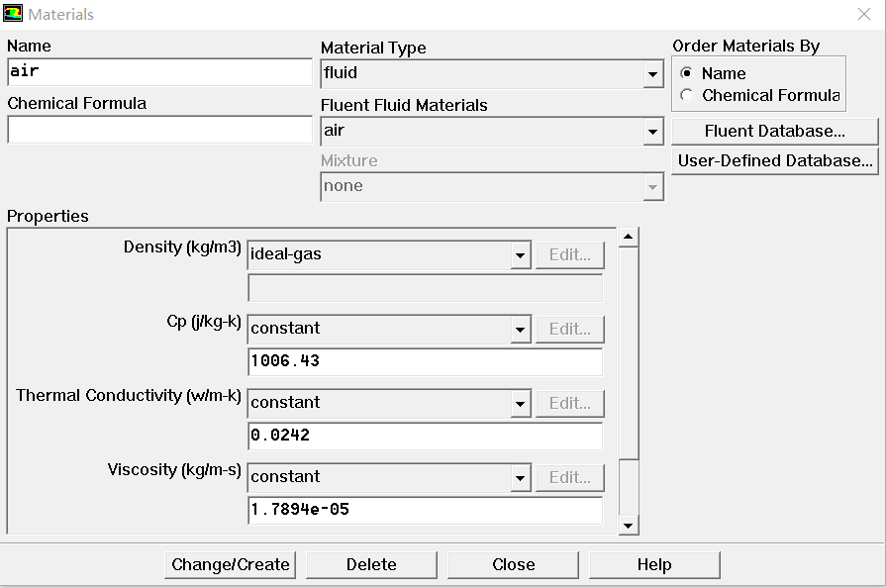Image resolution: width=886 pixels, height=588 pixels.
Task: Click into the material Name field
Action: (159, 72)
